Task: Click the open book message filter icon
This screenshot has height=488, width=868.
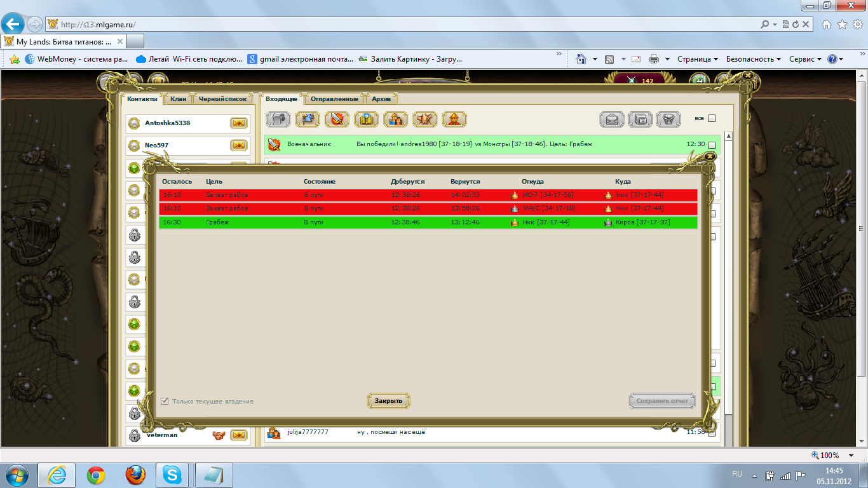Action: [367, 119]
